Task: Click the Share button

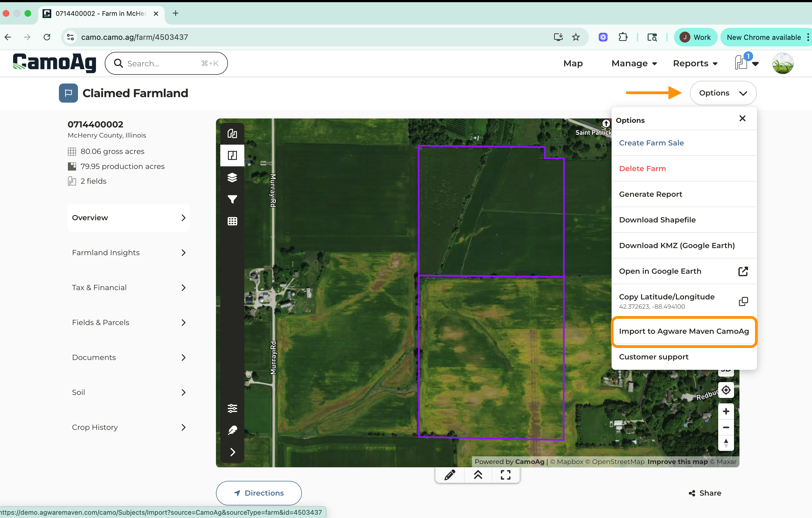Action: click(x=705, y=493)
